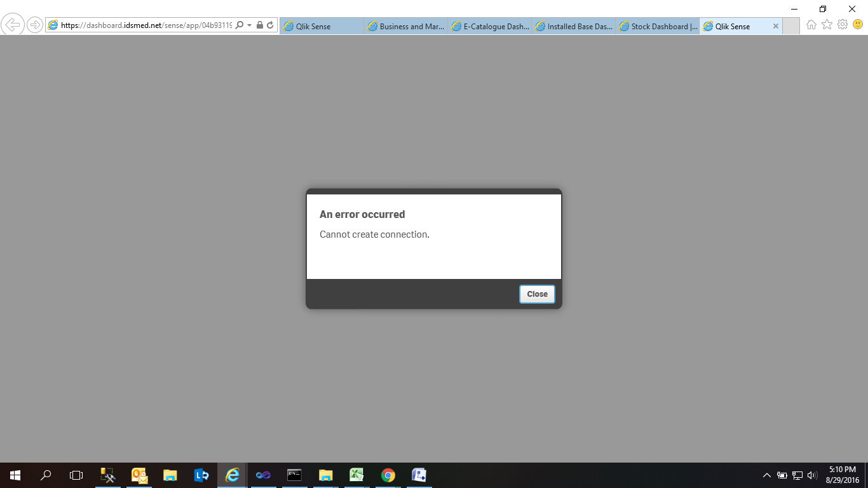Go forward with the browser forward arrow
The image size is (868, 488).
coord(35,25)
